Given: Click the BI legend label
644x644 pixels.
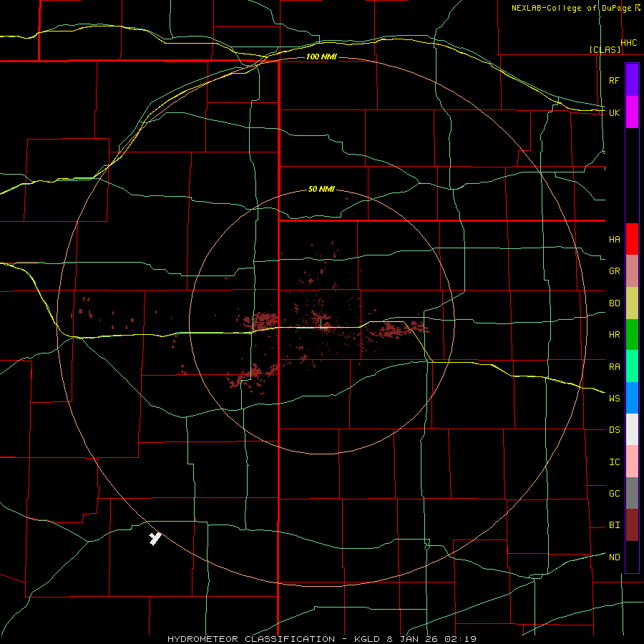Looking at the screenshot, I should tap(614, 525).
